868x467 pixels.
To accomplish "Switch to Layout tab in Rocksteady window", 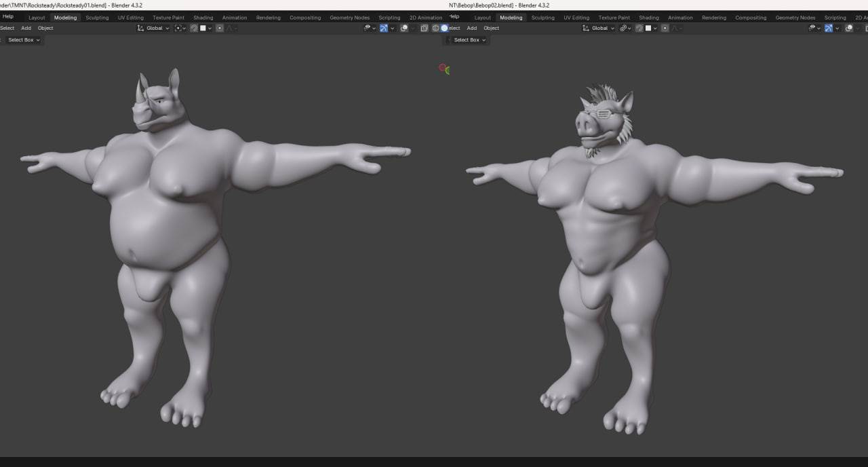I will pos(37,18).
